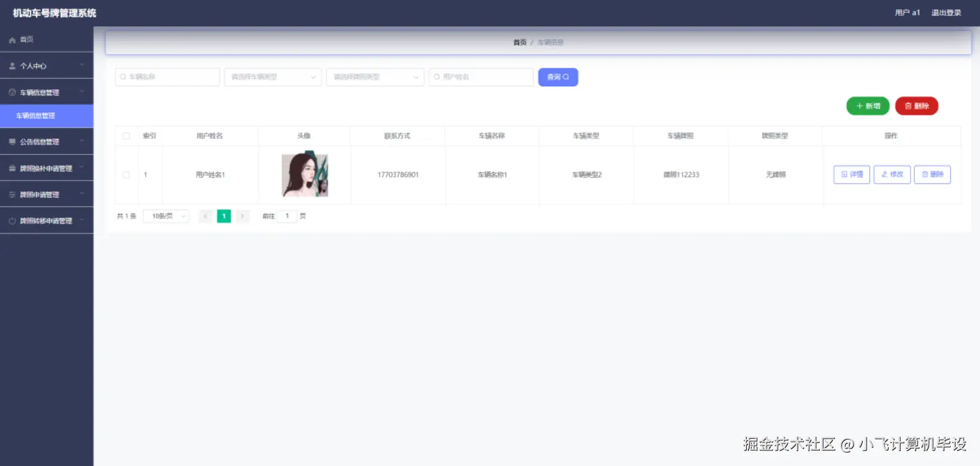The image size is (980, 466).
Task: Click the blue 查询 button
Action: tap(558, 77)
